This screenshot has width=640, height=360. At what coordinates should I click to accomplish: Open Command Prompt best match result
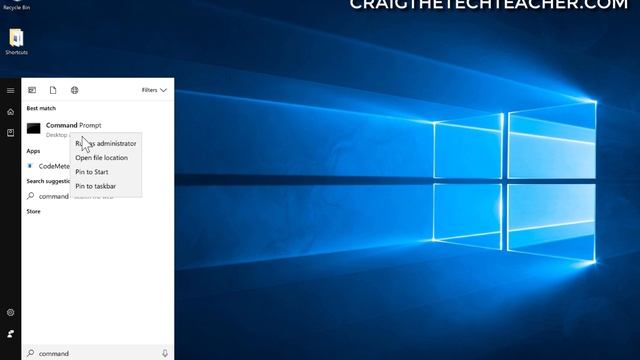coord(98,129)
